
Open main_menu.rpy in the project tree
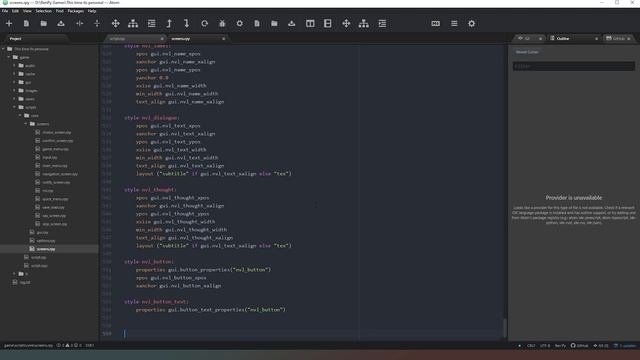click(x=55, y=166)
